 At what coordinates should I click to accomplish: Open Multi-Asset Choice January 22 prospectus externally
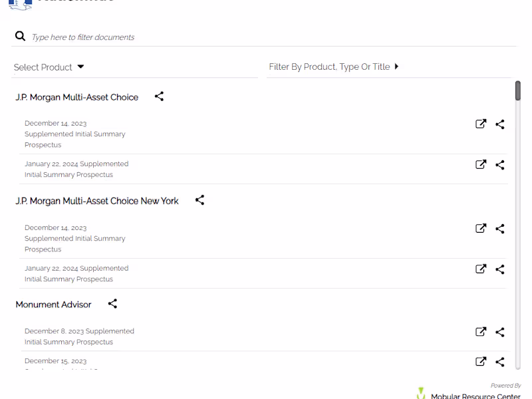(x=481, y=165)
